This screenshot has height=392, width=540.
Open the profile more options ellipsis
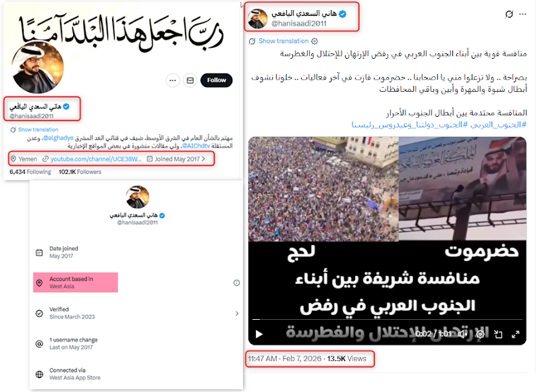173,80
